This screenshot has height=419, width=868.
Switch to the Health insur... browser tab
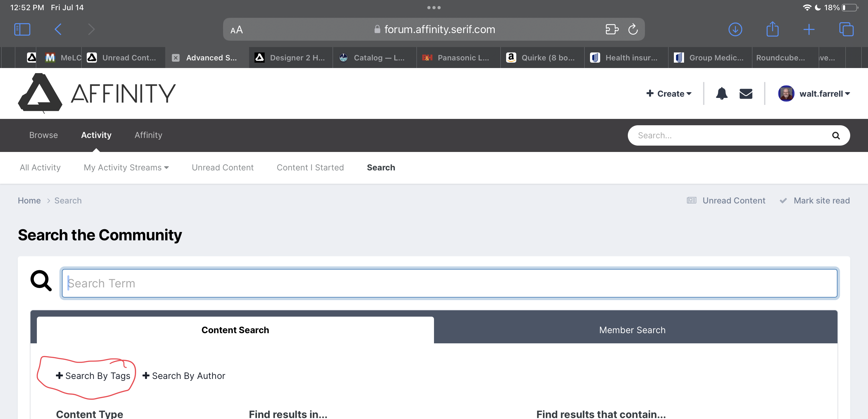(627, 58)
